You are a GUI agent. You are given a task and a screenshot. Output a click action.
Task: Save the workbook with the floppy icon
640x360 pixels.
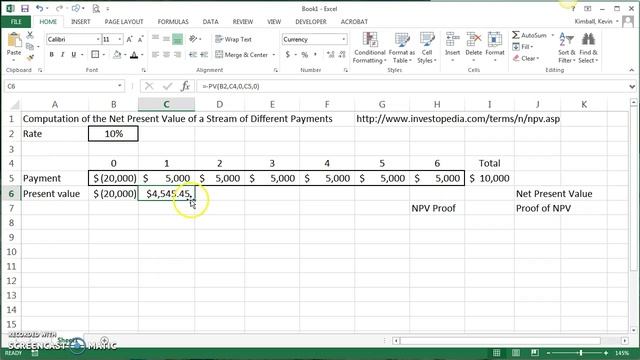[x=24, y=8]
